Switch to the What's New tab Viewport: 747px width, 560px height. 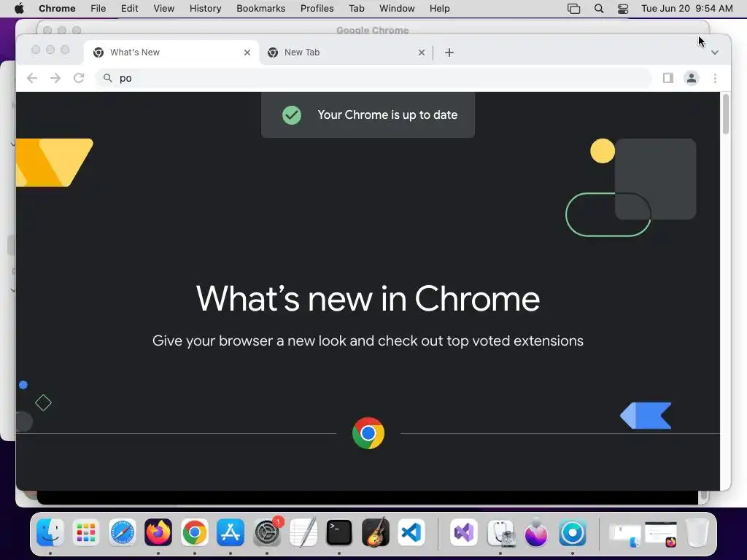tap(171, 52)
